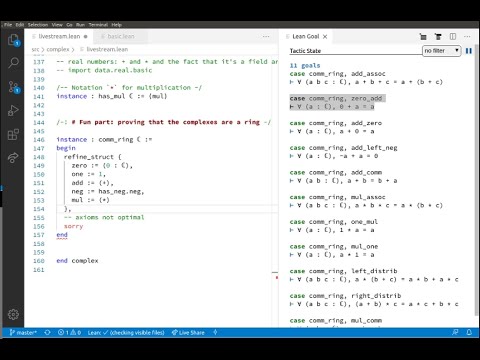Click the add_zero case line

click(336, 123)
